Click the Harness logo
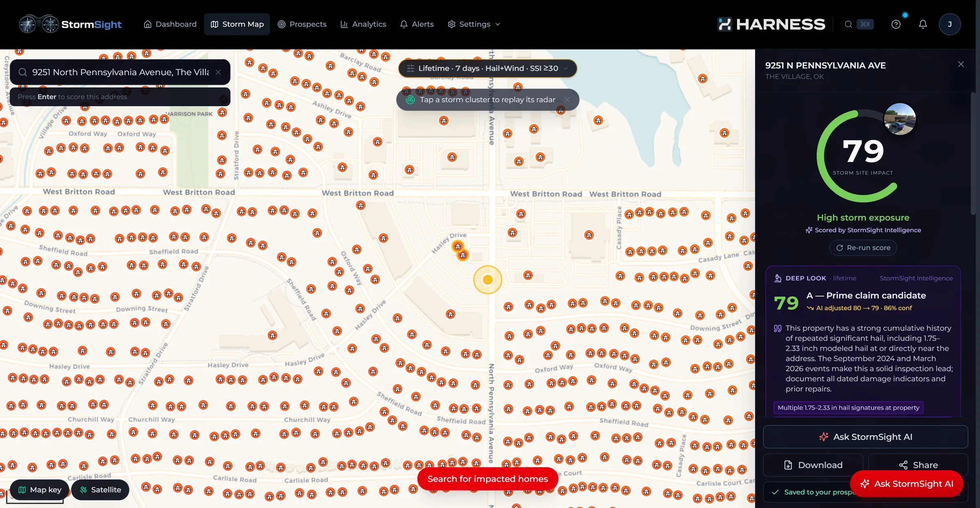The image size is (980, 508). pyautogui.click(x=771, y=24)
